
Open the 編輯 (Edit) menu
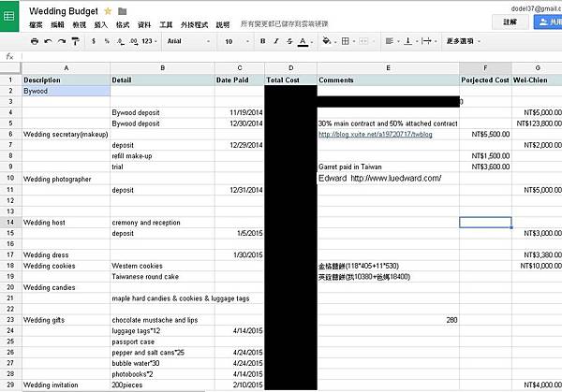(57, 24)
